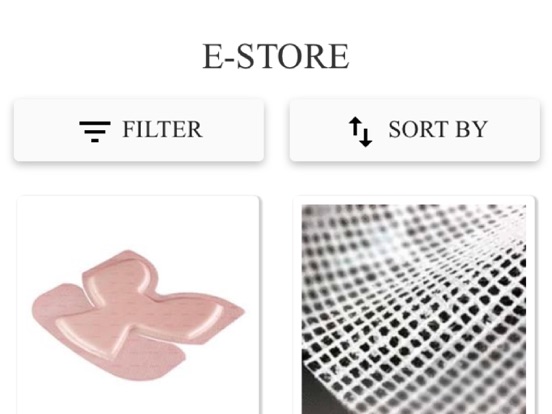
Task: Open the FILTER options button
Action: (139, 130)
